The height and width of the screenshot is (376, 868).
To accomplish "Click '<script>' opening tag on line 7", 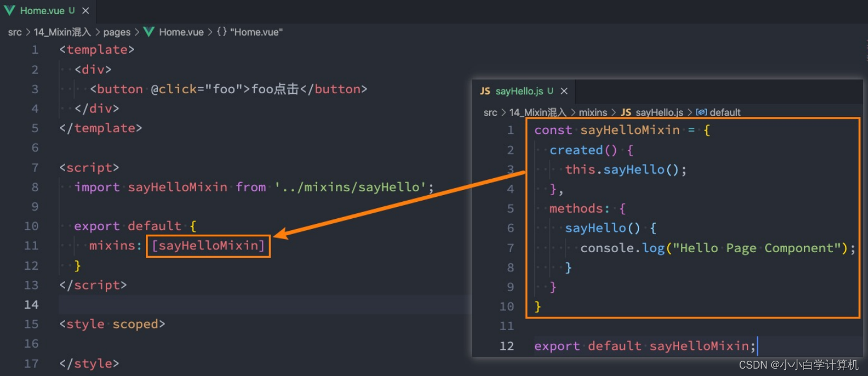I will tap(89, 168).
